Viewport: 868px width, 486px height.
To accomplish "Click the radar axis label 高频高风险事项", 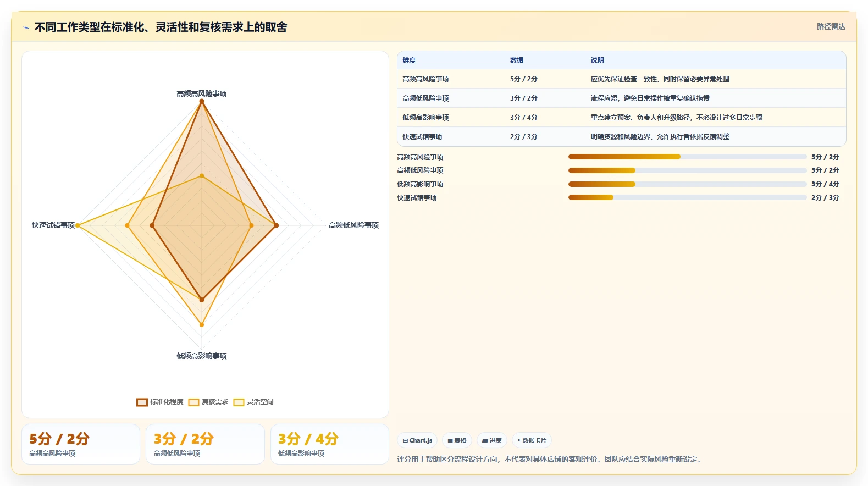I will [x=202, y=94].
